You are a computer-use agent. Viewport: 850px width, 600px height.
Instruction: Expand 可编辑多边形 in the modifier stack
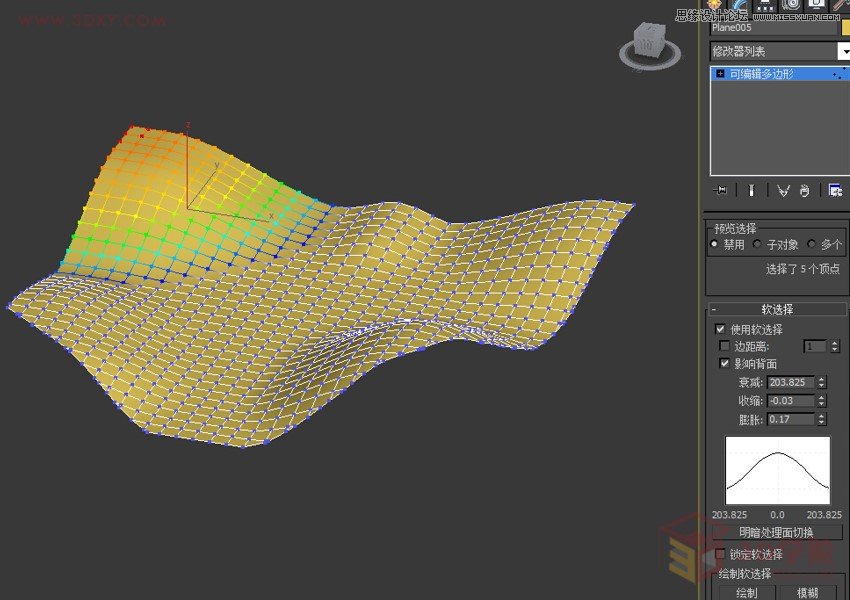(720, 73)
